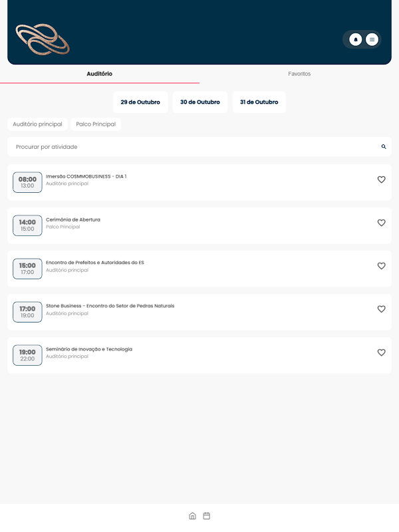
Task: Click the search magnifier icon
Action: [384, 146]
